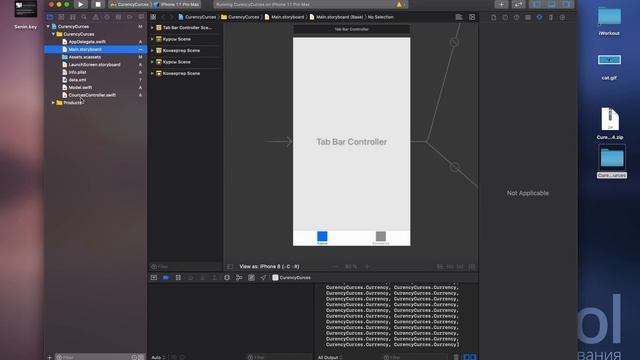The image size is (640, 360).
Task: Expand the first Конвертер Scene
Action: click(152, 51)
